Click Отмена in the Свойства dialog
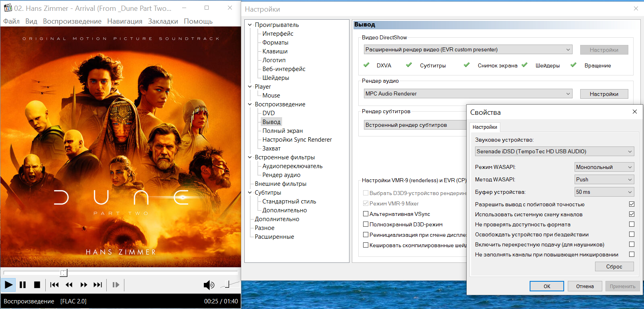The width and height of the screenshot is (644, 309). tap(585, 286)
